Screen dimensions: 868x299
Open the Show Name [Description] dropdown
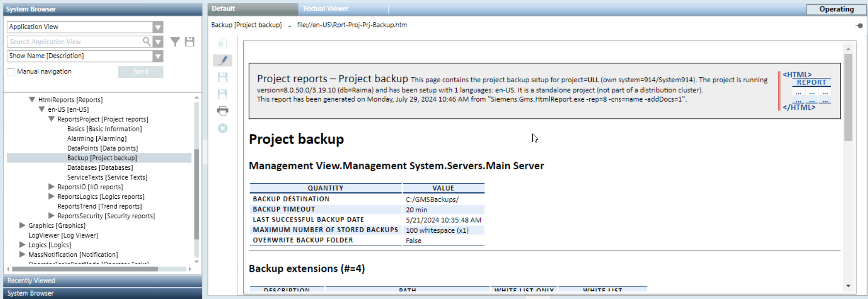(158, 56)
